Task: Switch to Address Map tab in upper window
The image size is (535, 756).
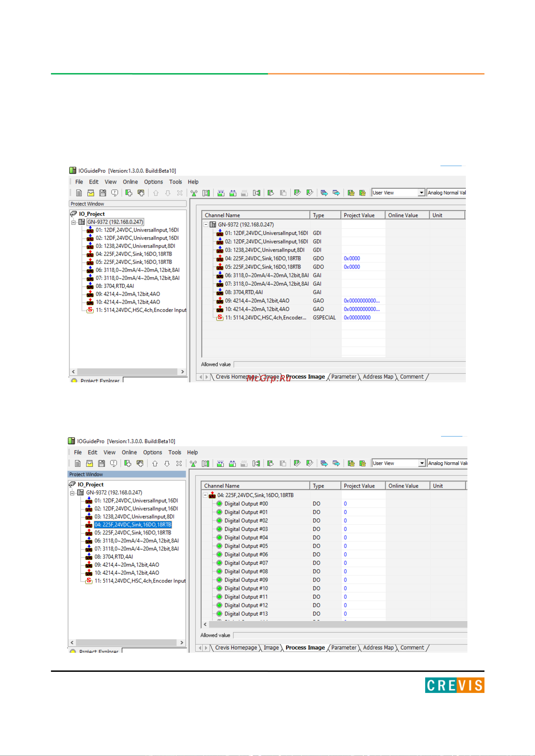Action: coord(378,377)
